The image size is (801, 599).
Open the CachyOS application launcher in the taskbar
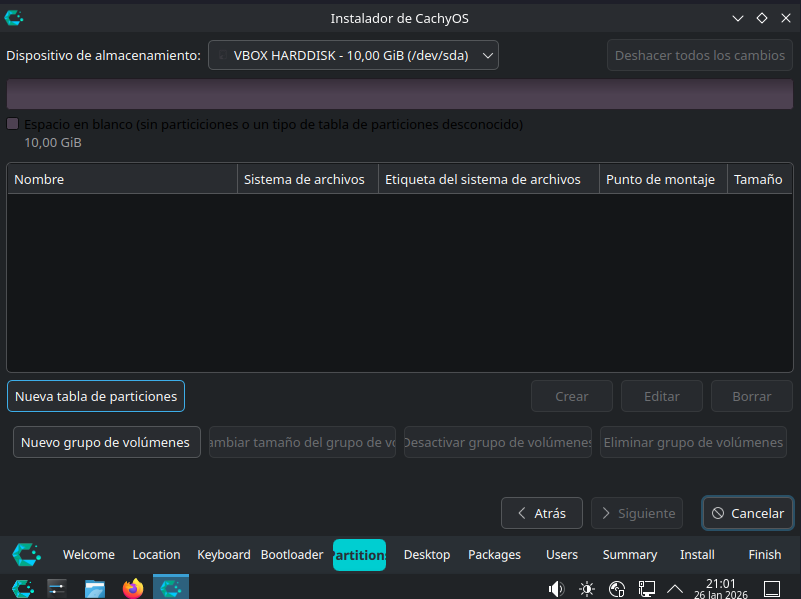click(22, 588)
